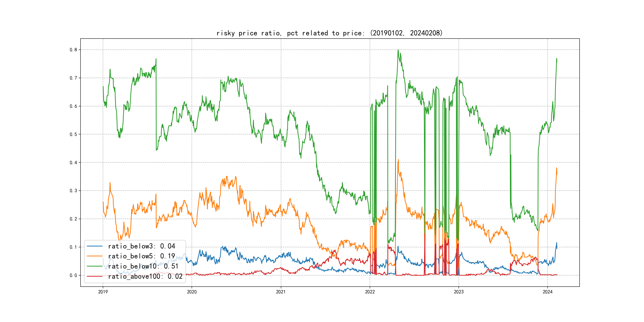Click the orange ratio_below5 legend line swatch

pyautogui.click(x=94, y=256)
